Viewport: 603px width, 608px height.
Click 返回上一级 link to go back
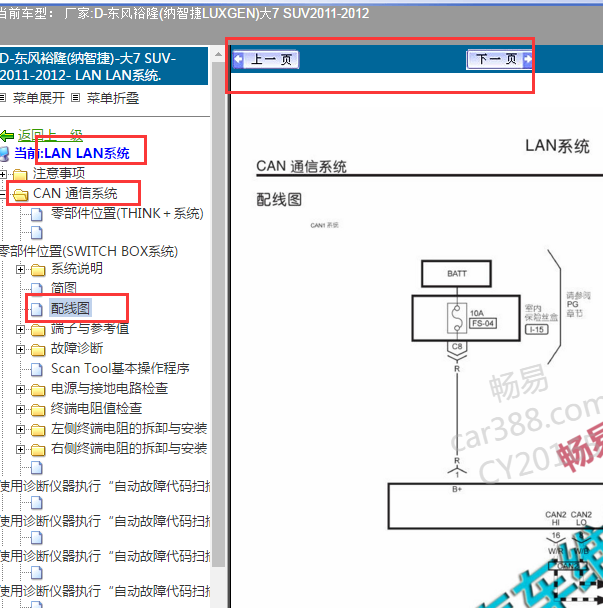(50, 135)
